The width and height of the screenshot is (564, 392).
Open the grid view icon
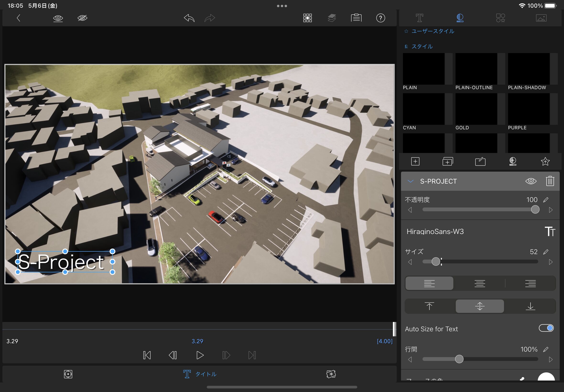pos(307,18)
